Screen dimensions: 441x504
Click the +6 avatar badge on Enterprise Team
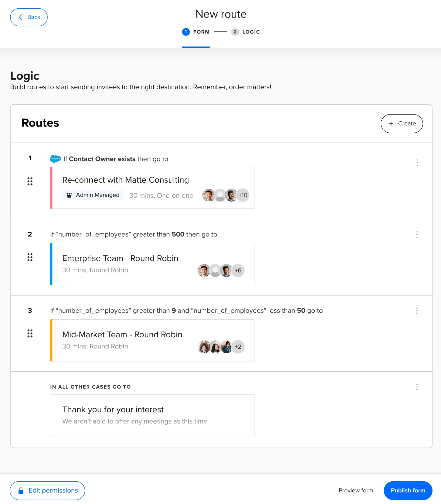click(x=238, y=270)
